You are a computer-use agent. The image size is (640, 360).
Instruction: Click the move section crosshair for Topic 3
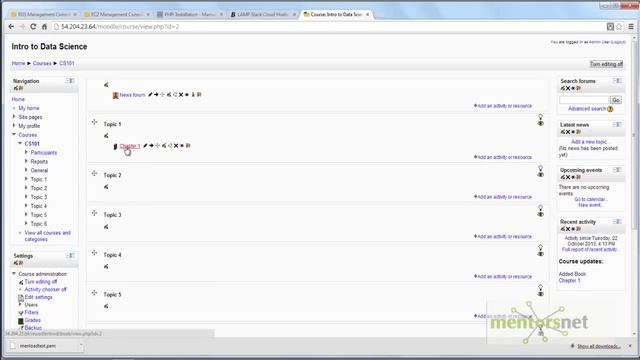click(x=94, y=213)
